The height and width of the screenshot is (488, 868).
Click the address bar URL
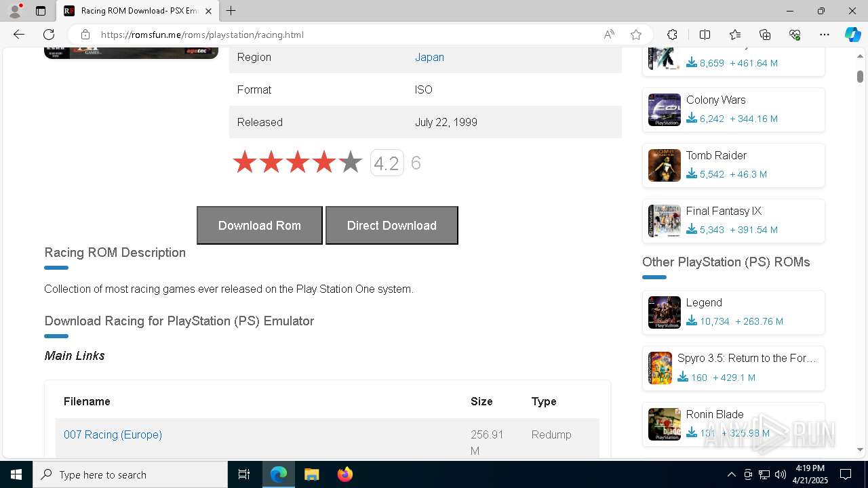pos(202,35)
